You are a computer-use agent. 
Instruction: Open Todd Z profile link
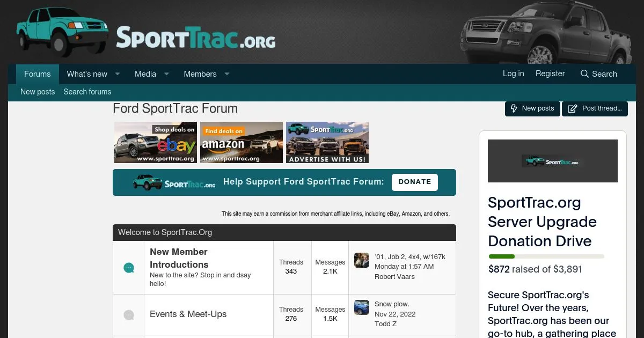click(386, 324)
